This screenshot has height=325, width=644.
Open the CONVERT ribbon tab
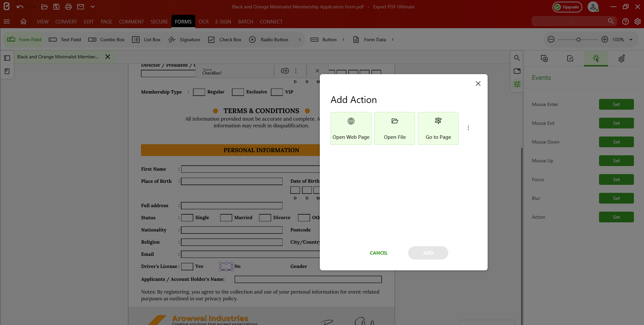pos(66,21)
